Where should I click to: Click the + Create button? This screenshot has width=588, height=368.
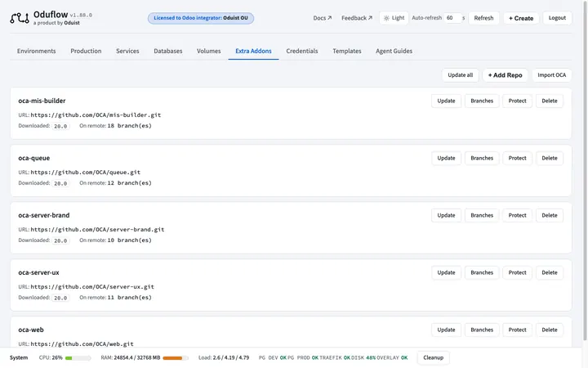(x=521, y=18)
